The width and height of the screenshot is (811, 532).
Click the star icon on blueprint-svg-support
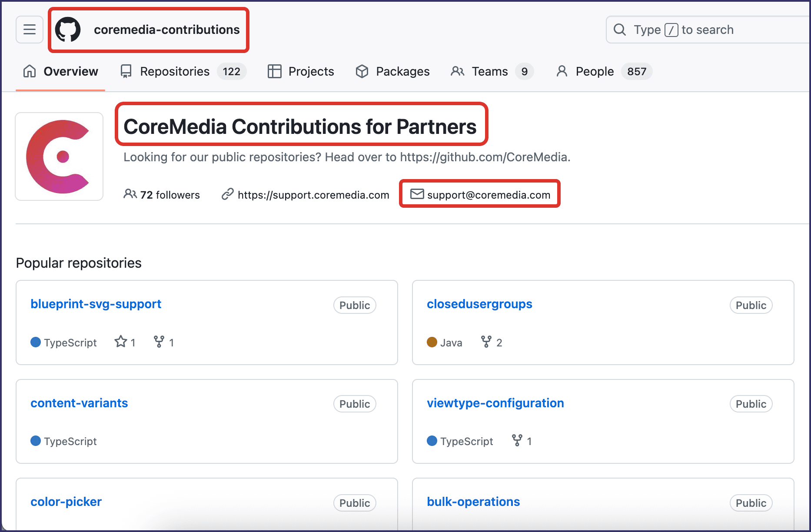point(120,342)
